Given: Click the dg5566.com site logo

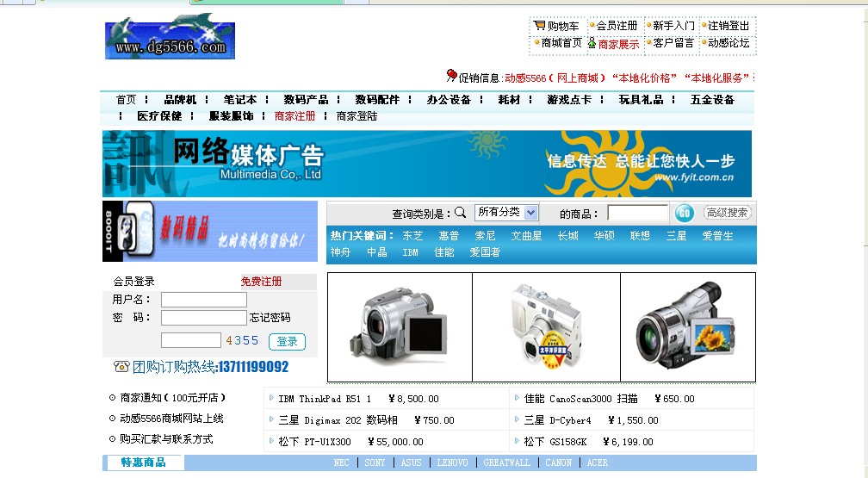Looking at the screenshot, I should coord(170,36).
